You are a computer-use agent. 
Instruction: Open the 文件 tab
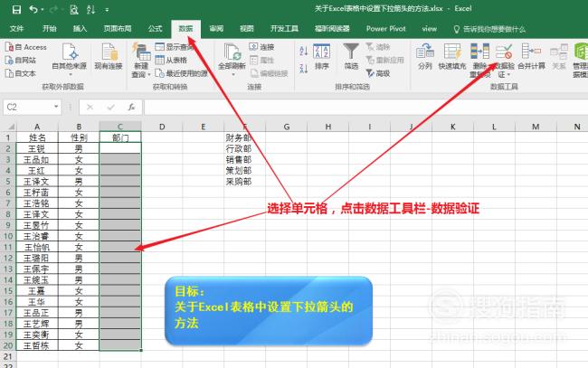pos(16,28)
